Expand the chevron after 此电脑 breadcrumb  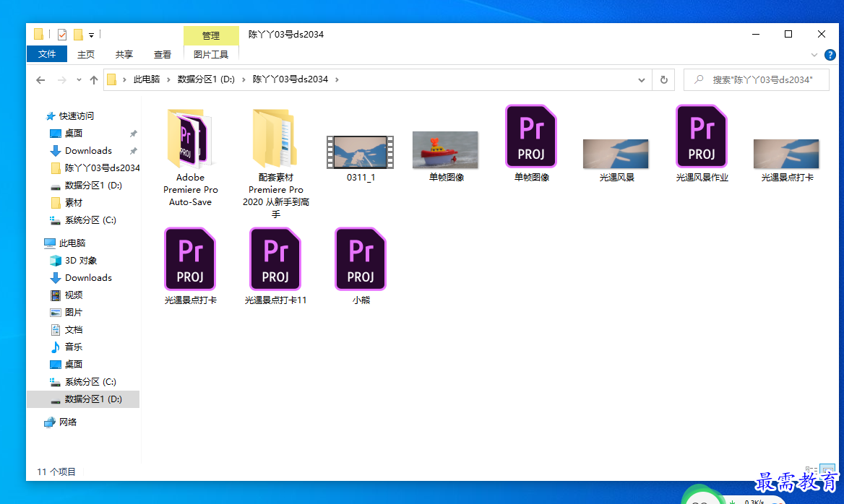tap(168, 79)
